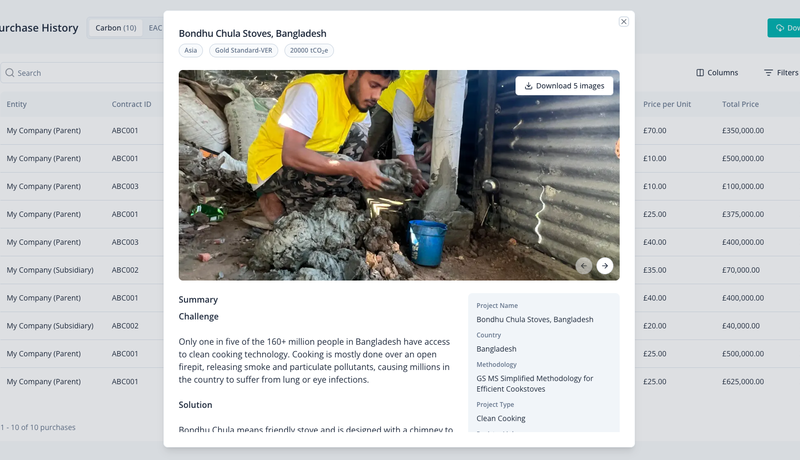Sort by the Price per Unit column
The image size is (800, 460).
(x=667, y=104)
